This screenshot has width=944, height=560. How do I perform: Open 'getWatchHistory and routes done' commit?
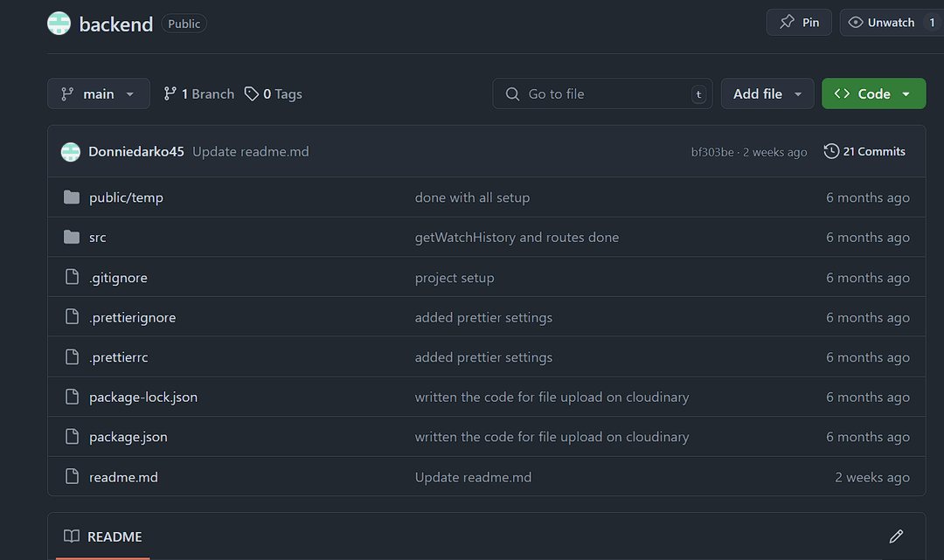(x=517, y=237)
